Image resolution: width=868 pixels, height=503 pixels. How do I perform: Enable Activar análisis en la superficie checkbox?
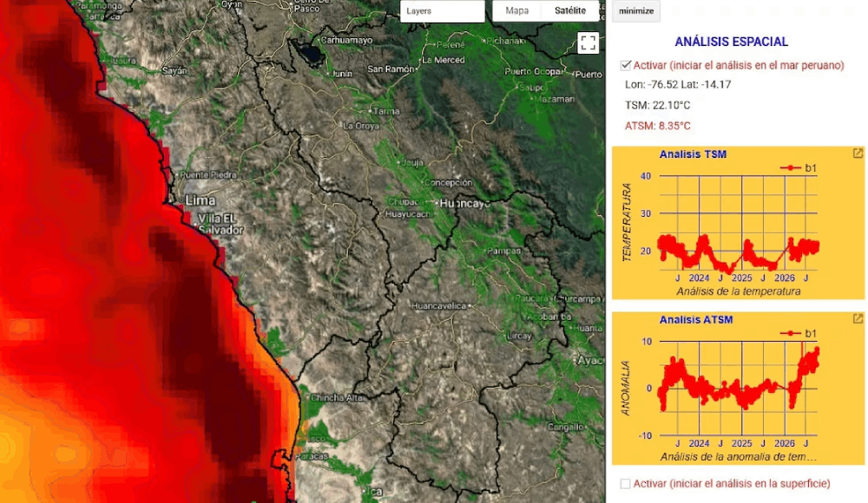coord(626,484)
